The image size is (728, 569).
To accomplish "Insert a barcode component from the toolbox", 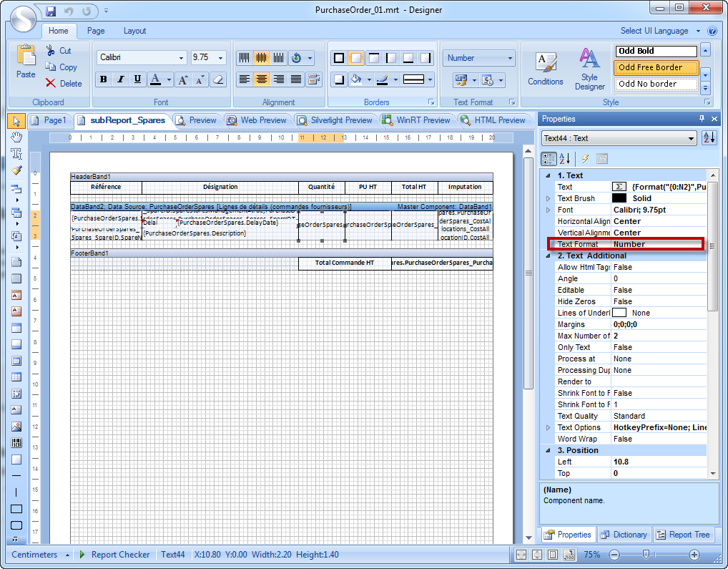I will 16,442.
